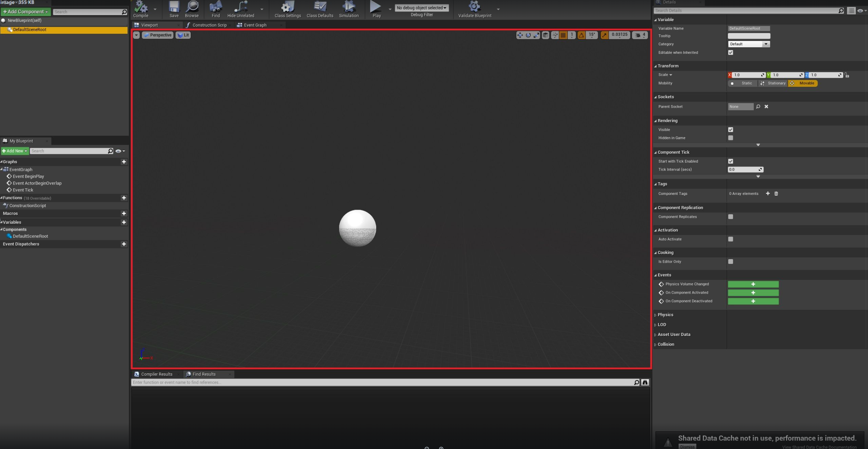This screenshot has width=868, height=449.
Task: Click the Compile blueprint icon
Action: (140, 7)
